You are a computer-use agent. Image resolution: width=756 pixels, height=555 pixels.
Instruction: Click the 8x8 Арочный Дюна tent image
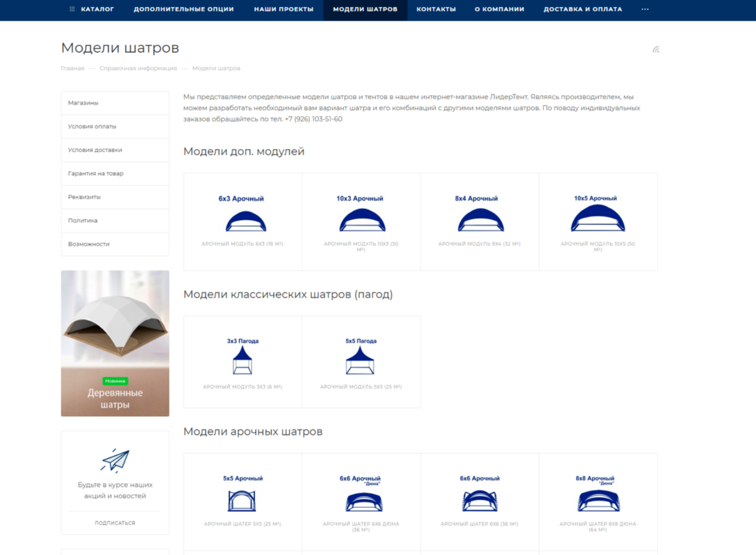tap(598, 494)
